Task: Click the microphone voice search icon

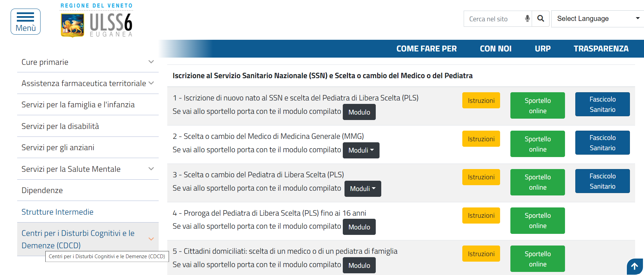Action: pyautogui.click(x=527, y=19)
